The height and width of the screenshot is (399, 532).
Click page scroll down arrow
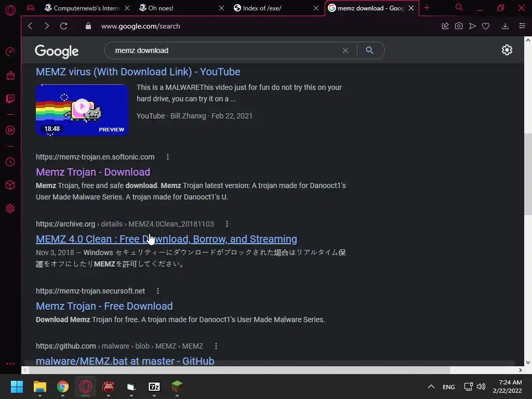[x=528, y=362]
